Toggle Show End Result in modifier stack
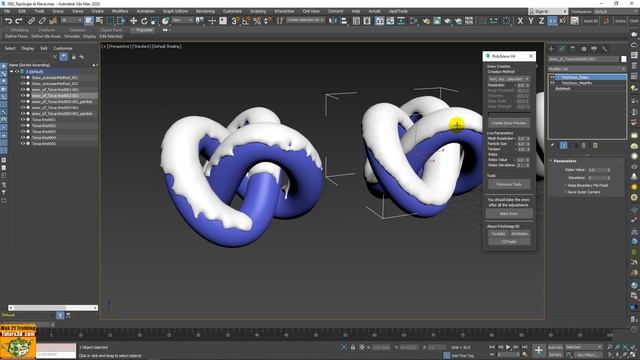This screenshot has width=640, height=360. click(x=564, y=145)
